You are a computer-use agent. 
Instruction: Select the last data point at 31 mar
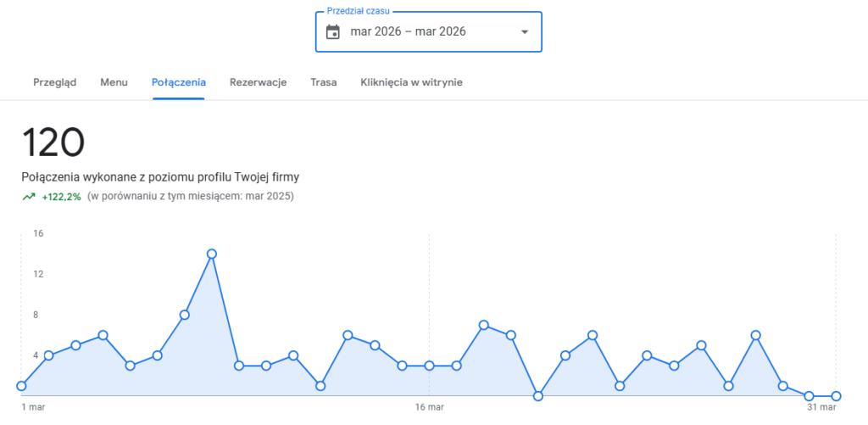[837, 396]
